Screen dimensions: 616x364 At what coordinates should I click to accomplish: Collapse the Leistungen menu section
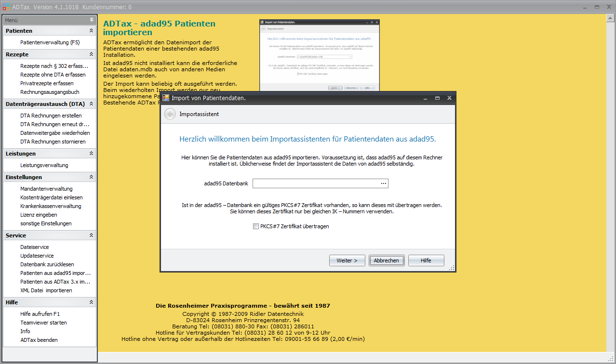[x=91, y=154]
